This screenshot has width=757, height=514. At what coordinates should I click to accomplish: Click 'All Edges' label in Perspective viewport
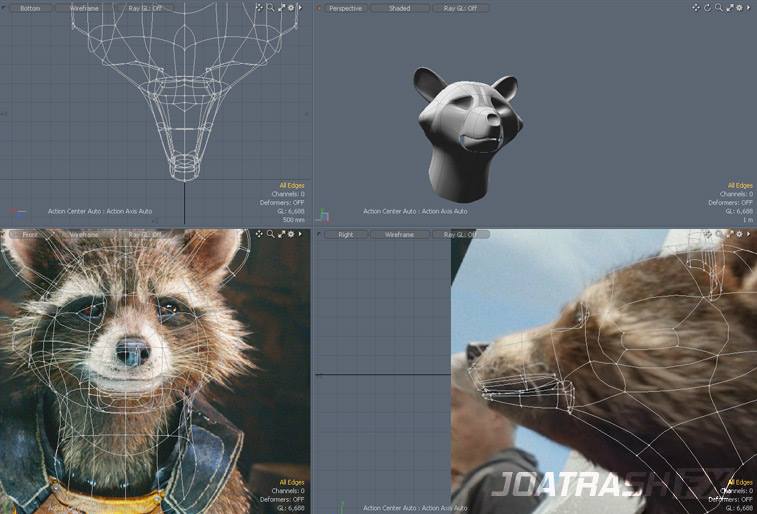coord(740,185)
